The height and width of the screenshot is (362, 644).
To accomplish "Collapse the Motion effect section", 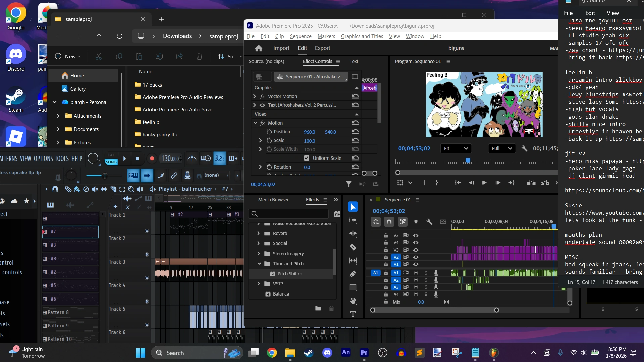I will click(x=255, y=123).
